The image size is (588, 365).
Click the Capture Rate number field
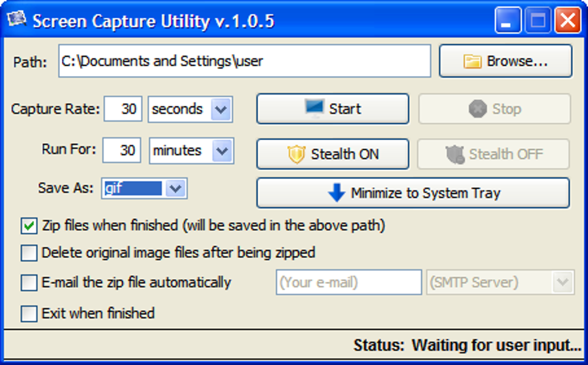pos(123,109)
